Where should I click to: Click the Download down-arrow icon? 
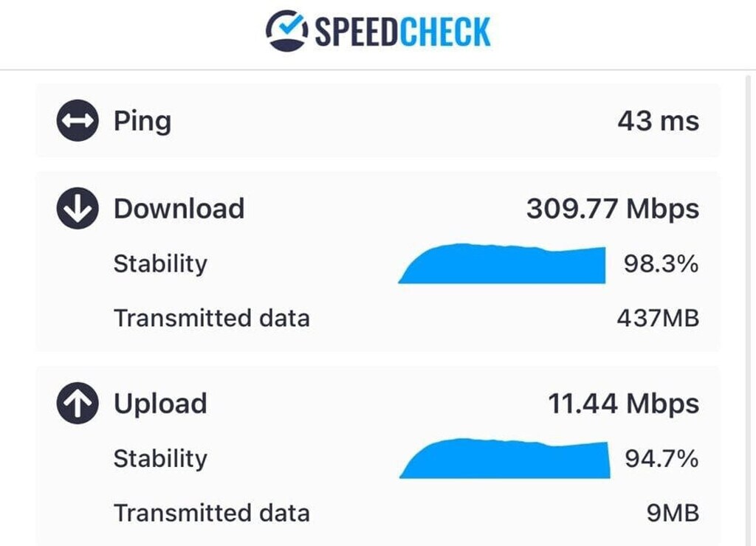pos(77,209)
